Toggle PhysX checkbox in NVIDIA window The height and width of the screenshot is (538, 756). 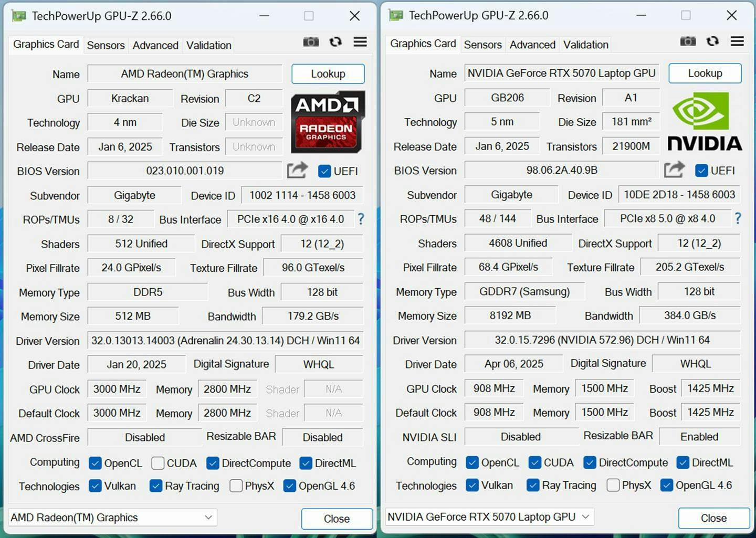[x=613, y=485]
